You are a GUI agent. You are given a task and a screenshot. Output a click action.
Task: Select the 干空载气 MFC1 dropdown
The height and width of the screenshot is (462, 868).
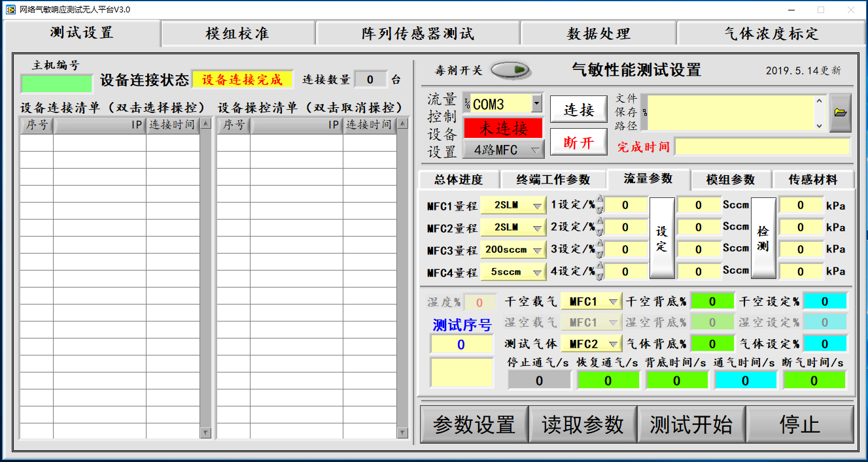pyautogui.click(x=590, y=302)
